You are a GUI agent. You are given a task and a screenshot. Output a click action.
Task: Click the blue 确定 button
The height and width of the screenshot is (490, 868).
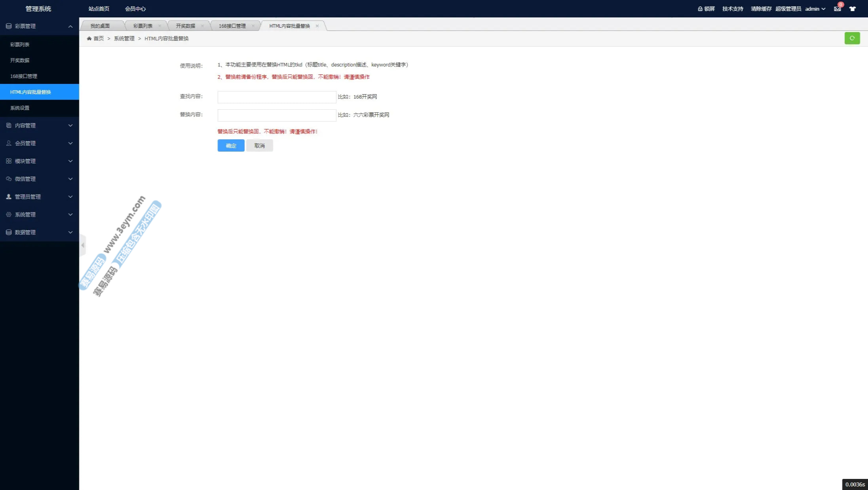click(231, 146)
